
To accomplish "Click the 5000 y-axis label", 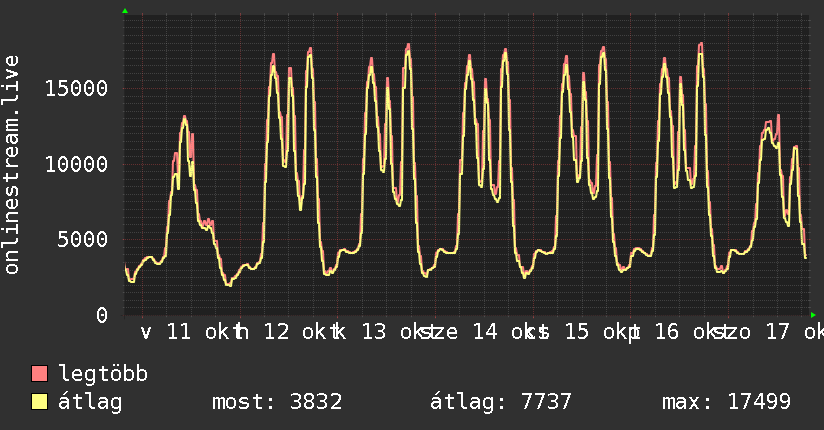I will 83,240.
